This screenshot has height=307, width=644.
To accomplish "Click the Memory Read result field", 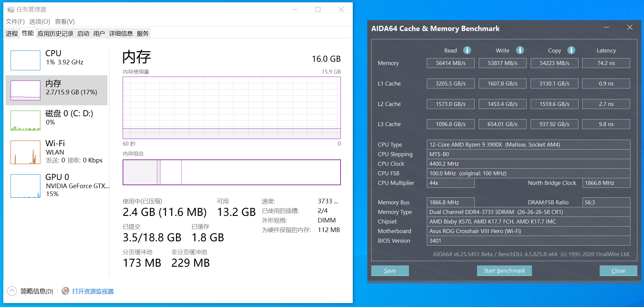I will pyautogui.click(x=451, y=63).
